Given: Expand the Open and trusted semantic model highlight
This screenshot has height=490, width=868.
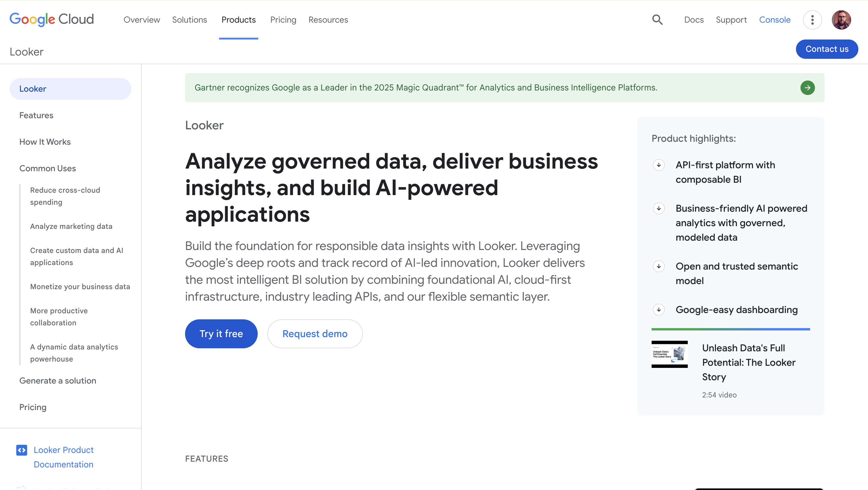Looking at the screenshot, I should tap(659, 266).
